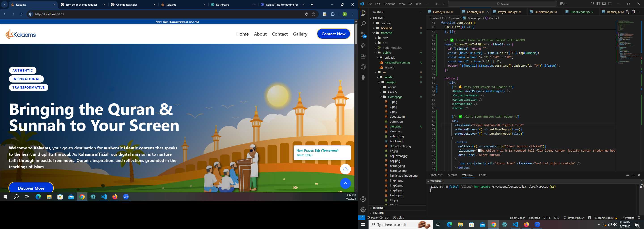Click the Contact Now button
Viewport: 644px width, 229px height.
[333, 34]
